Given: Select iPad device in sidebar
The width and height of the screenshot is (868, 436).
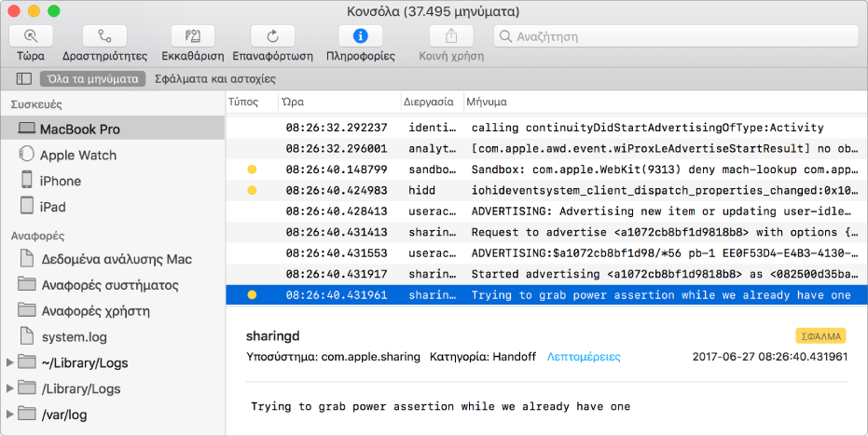Looking at the screenshot, I should pos(52,207).
